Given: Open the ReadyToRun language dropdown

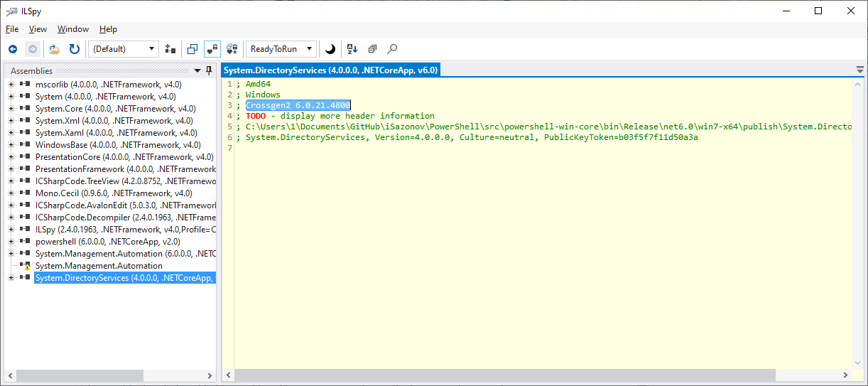Looking at the screenshot, I should [x=281, y=49].
